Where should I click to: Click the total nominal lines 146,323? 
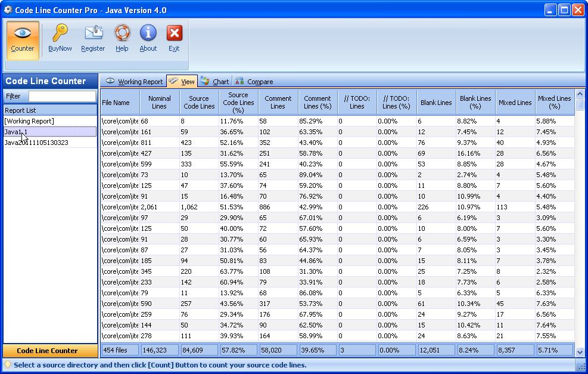coord(160,350)
